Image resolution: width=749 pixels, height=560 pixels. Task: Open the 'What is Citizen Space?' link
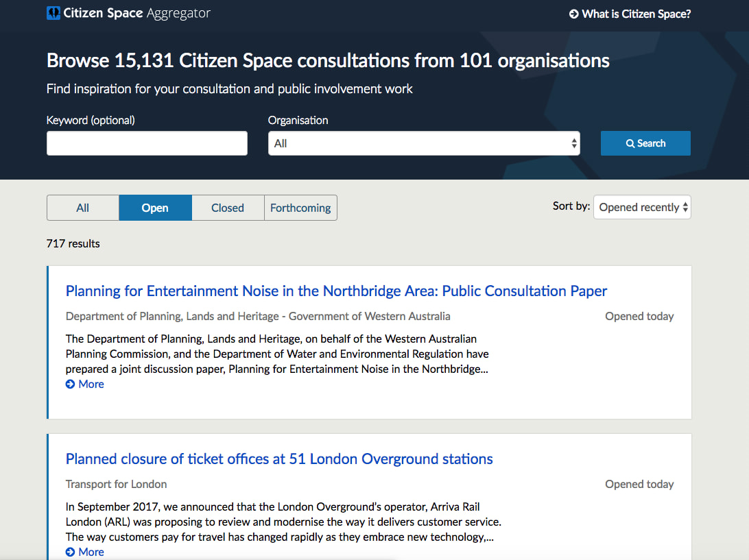click(x=630, y=14)
